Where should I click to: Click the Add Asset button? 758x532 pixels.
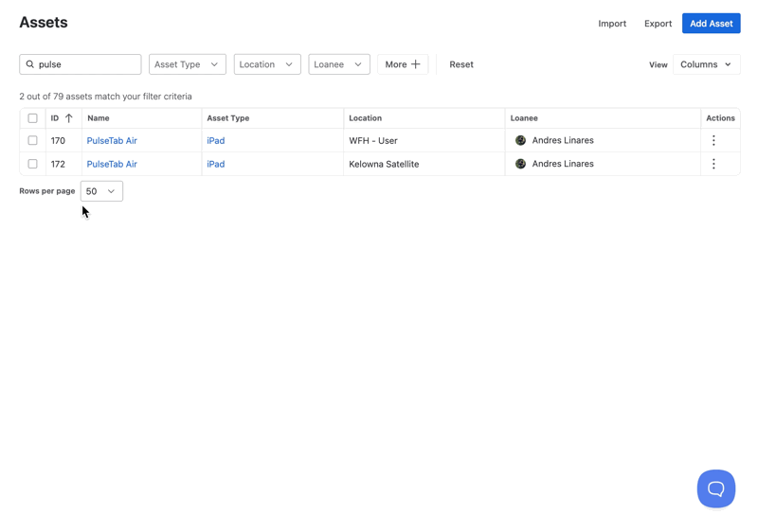point(712,23)
